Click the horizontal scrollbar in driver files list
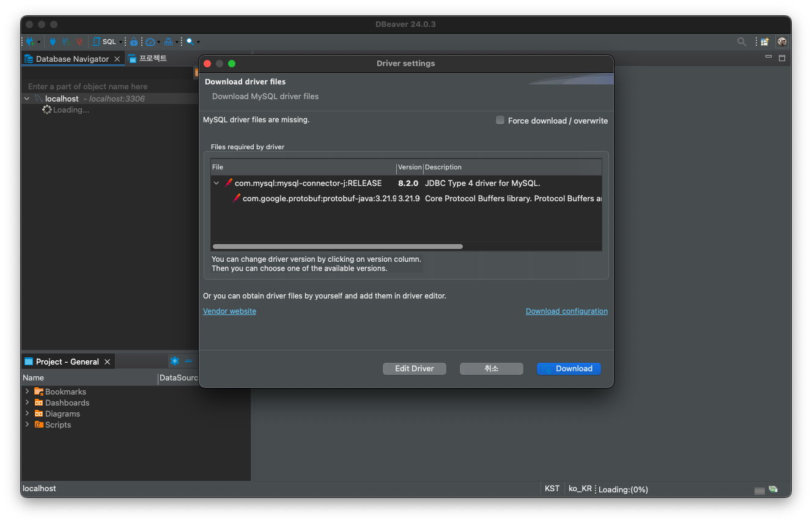Viewport: 812px width, 523px height. (338, 247)
